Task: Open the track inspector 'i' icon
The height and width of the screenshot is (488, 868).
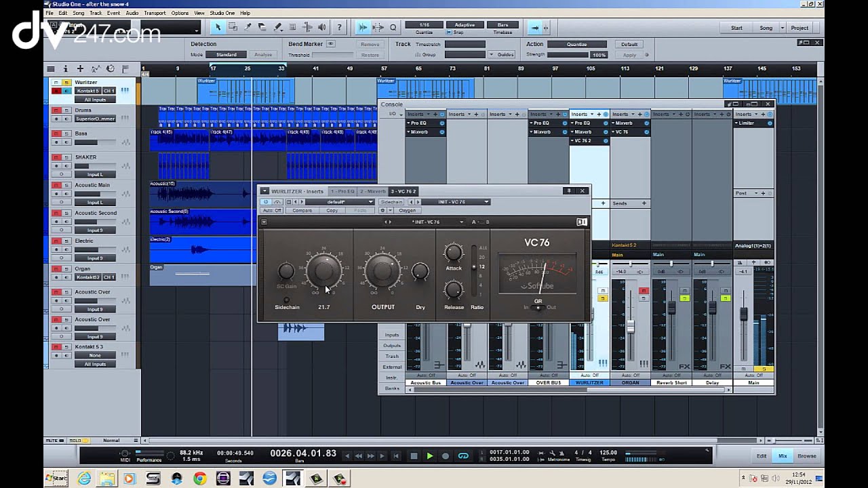Action: pyautogui.click(x=66, y=68)
